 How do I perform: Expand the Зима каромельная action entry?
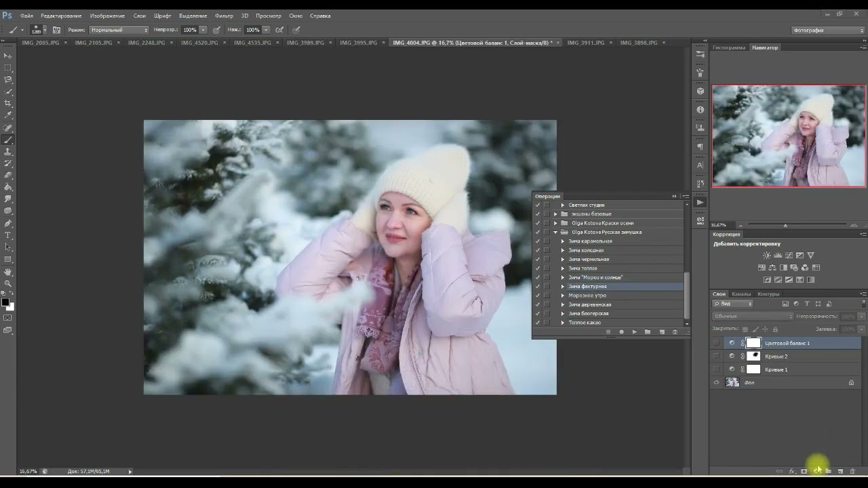(x=562, y=241)
